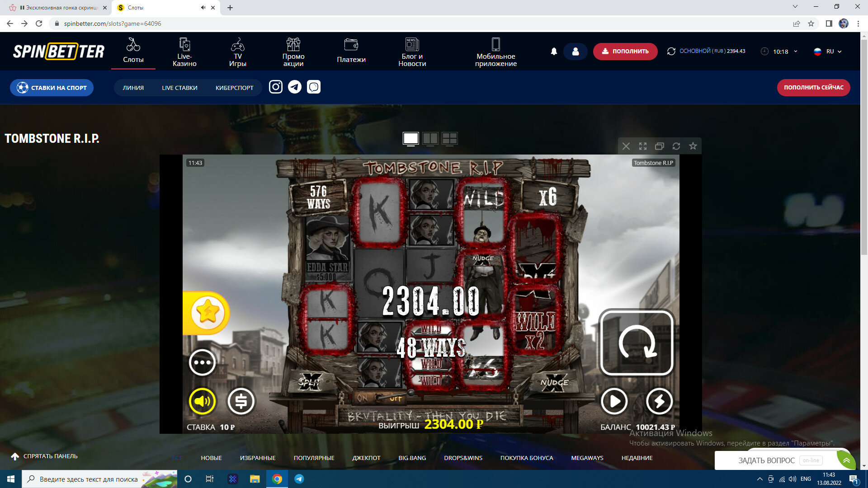Click the Пополнить сейчас button
Viewport: 868px width, 488px height.
tap(813, 88)
